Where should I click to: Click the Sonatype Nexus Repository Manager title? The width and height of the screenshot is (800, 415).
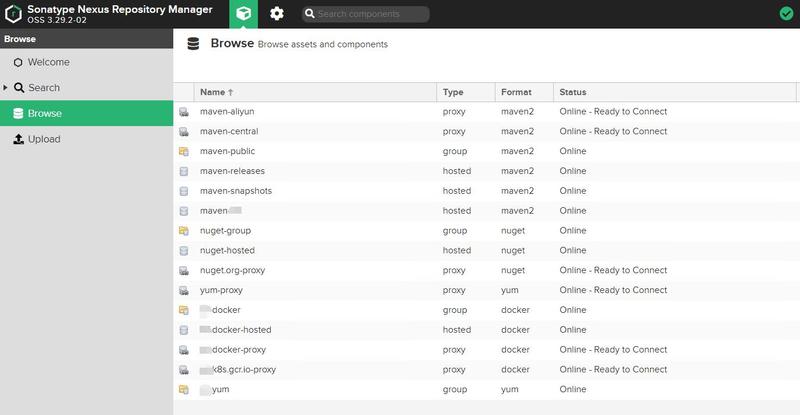120,9
